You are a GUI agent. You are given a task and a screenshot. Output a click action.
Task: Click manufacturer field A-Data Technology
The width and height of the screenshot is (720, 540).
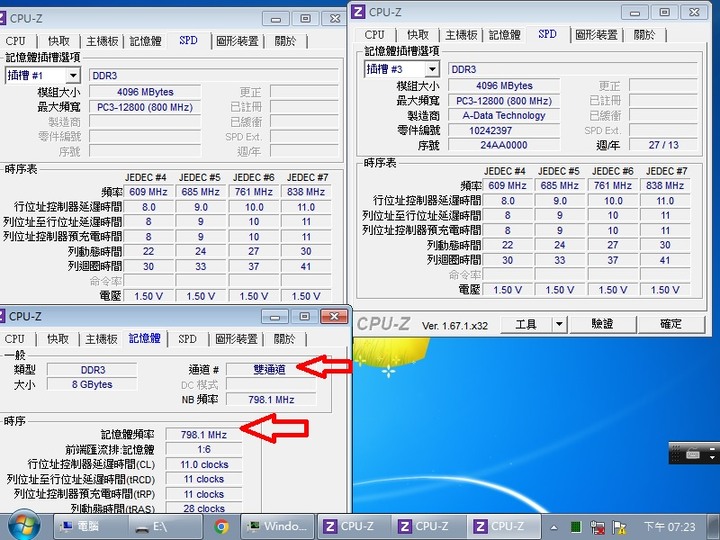(504, 115)
